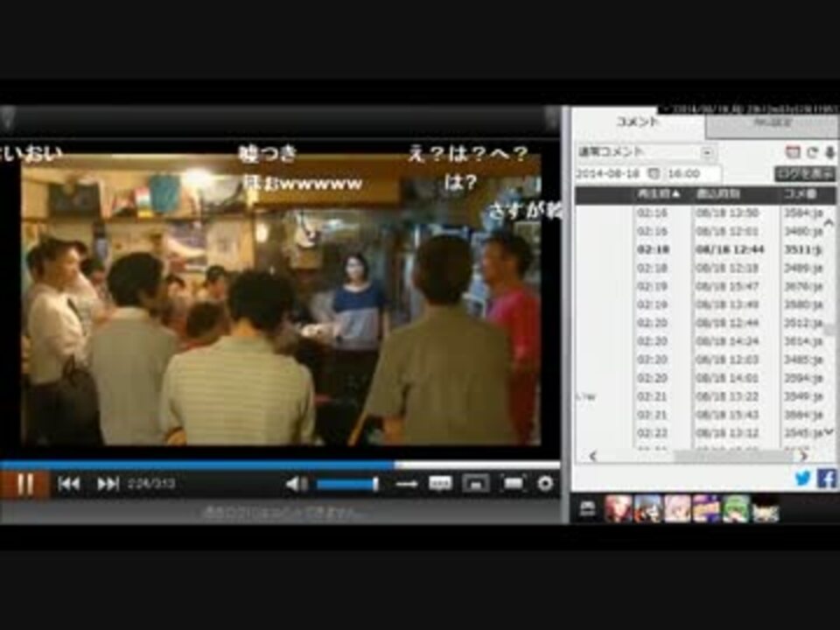Screen dimensions: 840x630
Task: Select comment row 02:21 08/18 13:22
Action: (x=699, y=396)
